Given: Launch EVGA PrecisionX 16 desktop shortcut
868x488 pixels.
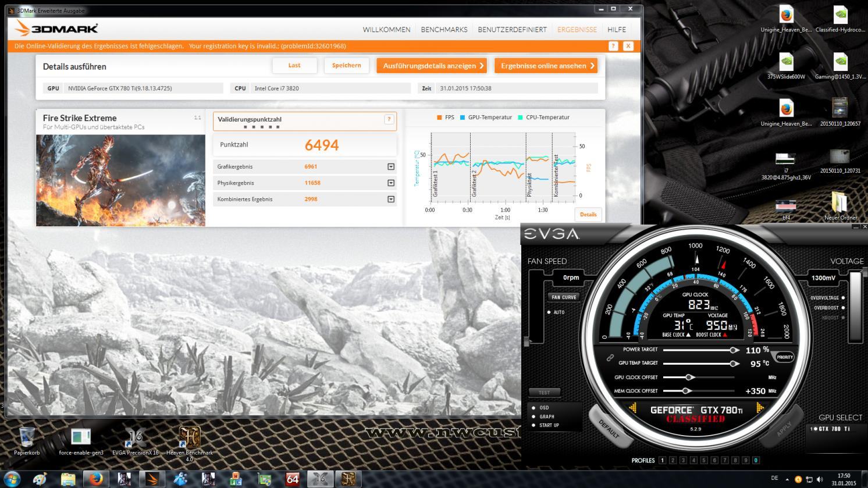Looking at the screenshot, I should 135,441.
